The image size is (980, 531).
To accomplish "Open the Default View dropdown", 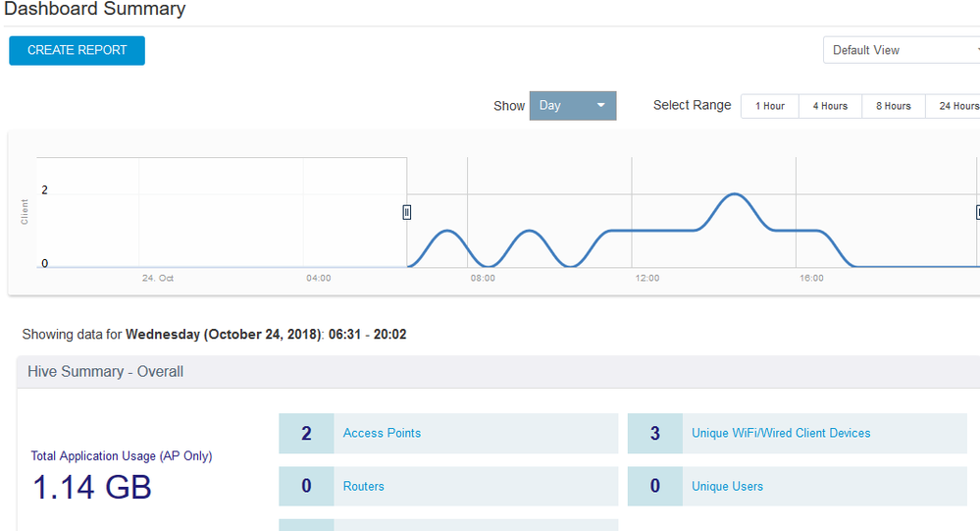I will [x=901, y=50].
